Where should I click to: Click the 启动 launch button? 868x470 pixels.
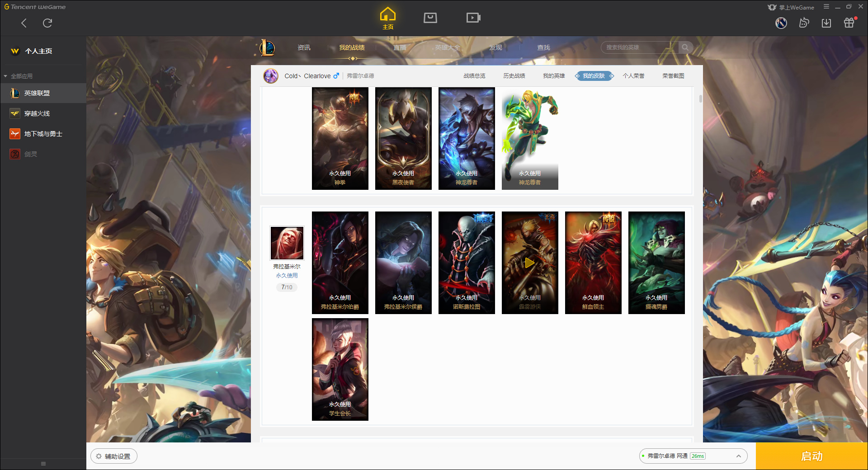click(811, 456)
